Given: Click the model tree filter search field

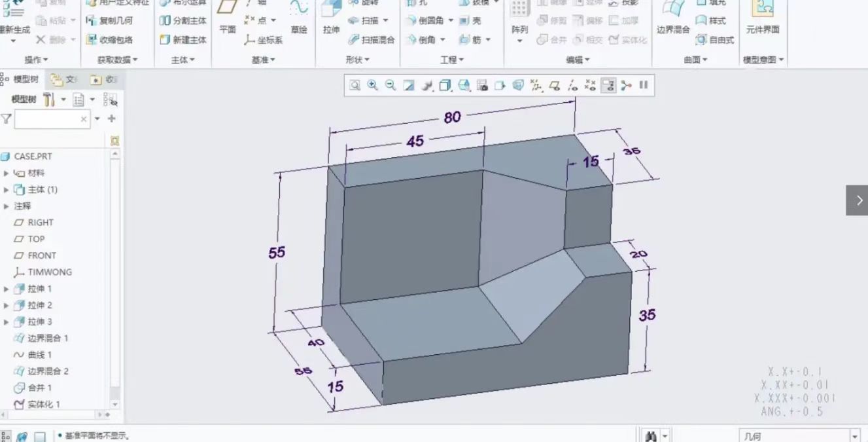Looking at the screenshot, I should tap(52, 119).
